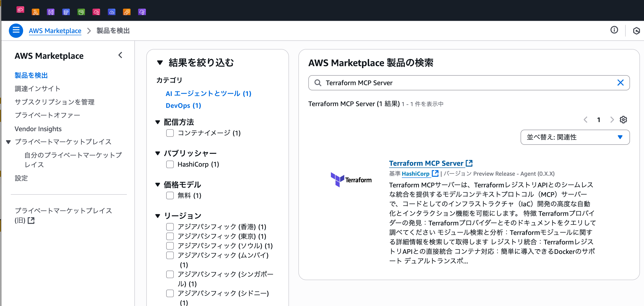The width and height of the screenshot is (644, 306).
Task: Click external link icon beside プライベートマーケットプレイス (旧)
Action: 31,220
